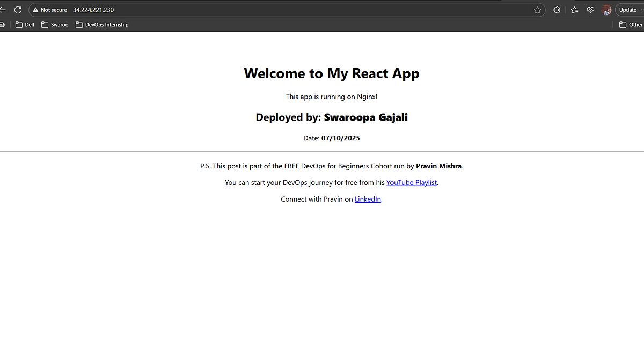The image size is (644, 341).
Task: Reload the current page
Action: pos(18,9)
